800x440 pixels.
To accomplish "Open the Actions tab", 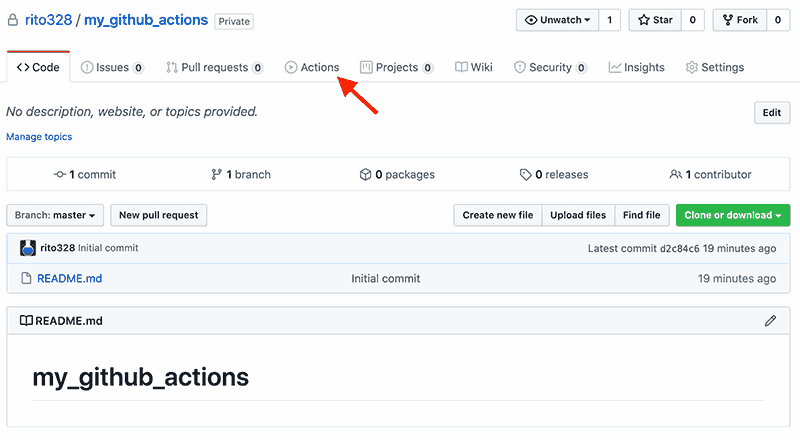I will click(312, 68).
